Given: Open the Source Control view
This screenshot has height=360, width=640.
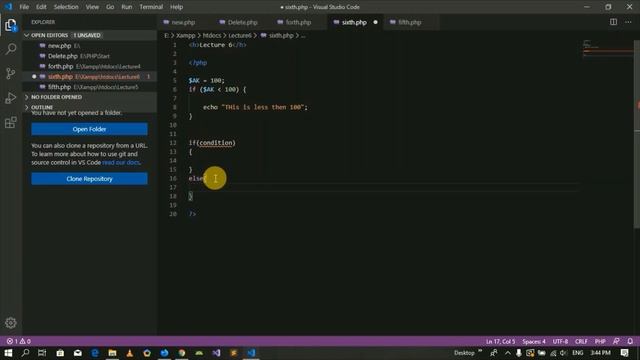Looking at the screenshot, I should pos(11,73).
